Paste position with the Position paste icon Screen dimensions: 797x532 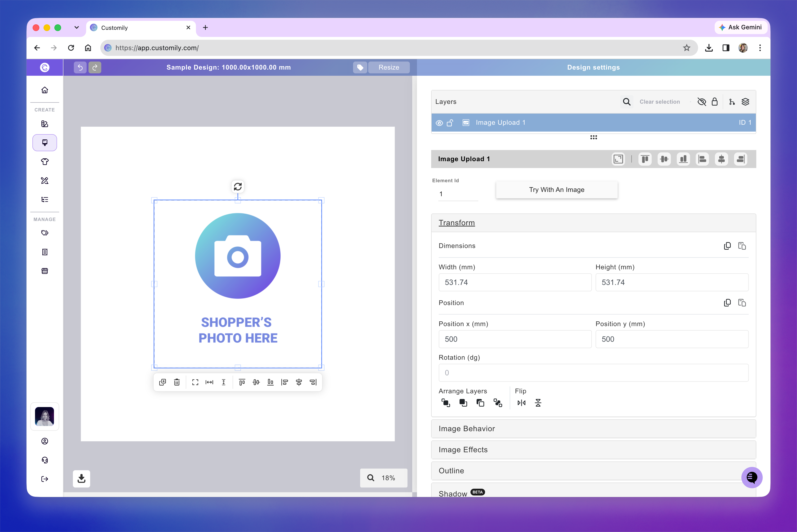click(742, 303)
